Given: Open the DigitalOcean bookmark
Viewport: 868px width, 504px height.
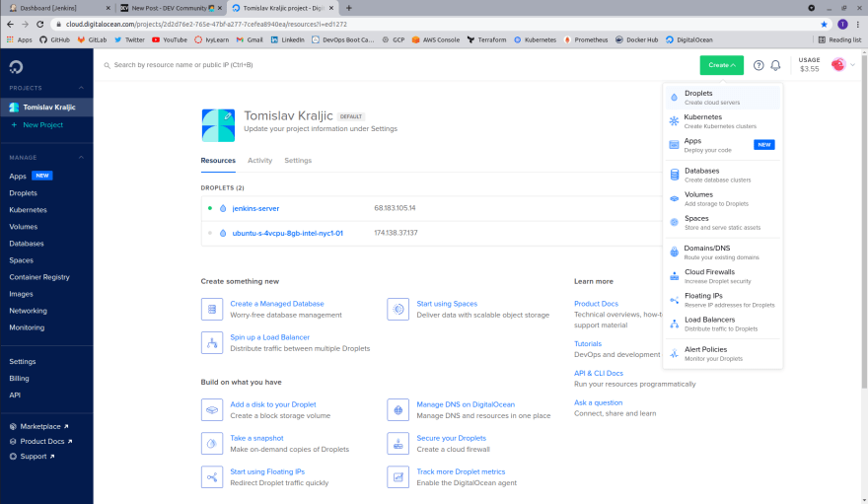Looking at the screenshot, I should point(689,39).
